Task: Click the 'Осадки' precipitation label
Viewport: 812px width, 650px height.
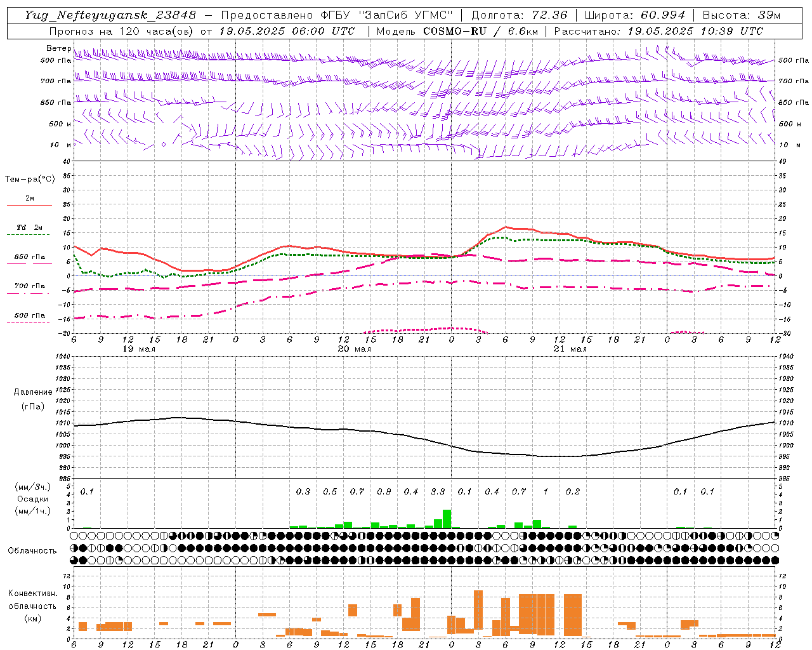Action: click(32, 499)
